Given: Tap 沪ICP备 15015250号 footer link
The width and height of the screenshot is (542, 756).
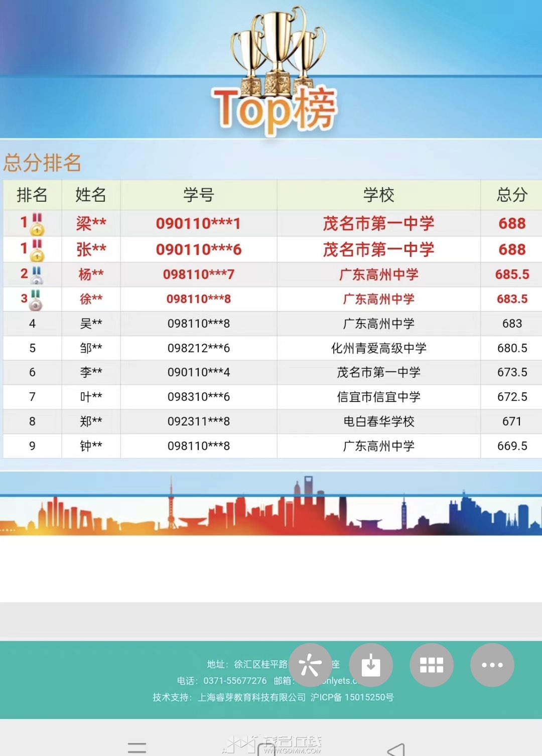Looking at the screenshot, I should pos(352,697).
